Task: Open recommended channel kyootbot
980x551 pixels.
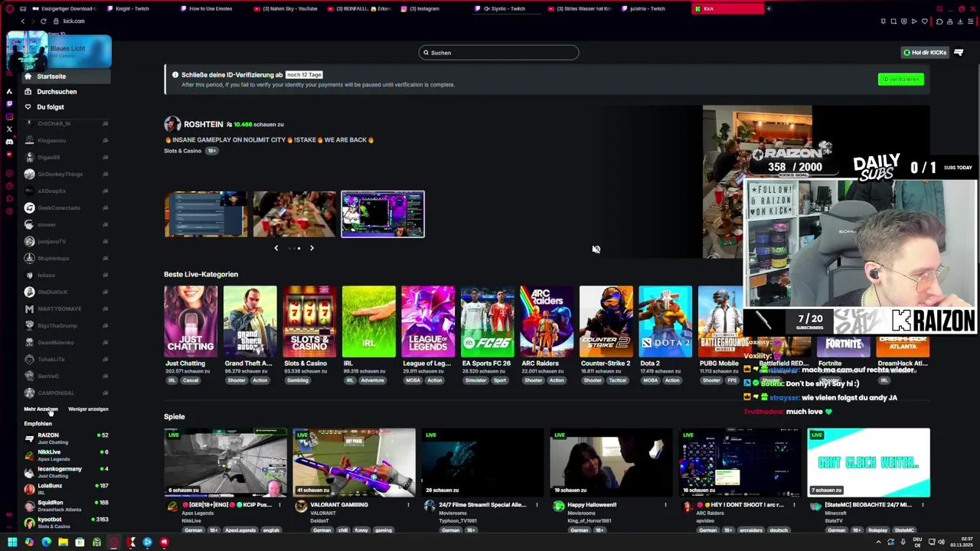Action: click(x=66, y=523)
